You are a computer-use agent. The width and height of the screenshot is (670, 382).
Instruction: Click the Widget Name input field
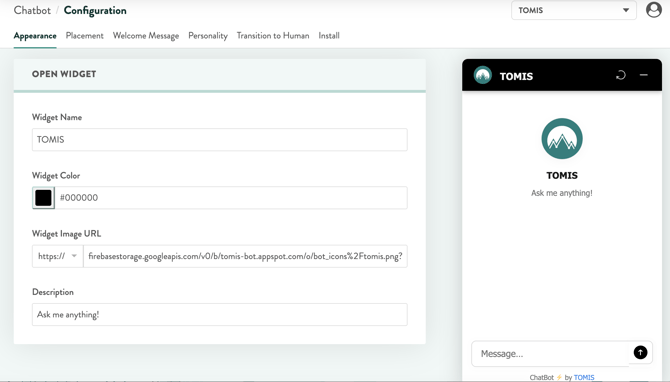coord(220,140)
